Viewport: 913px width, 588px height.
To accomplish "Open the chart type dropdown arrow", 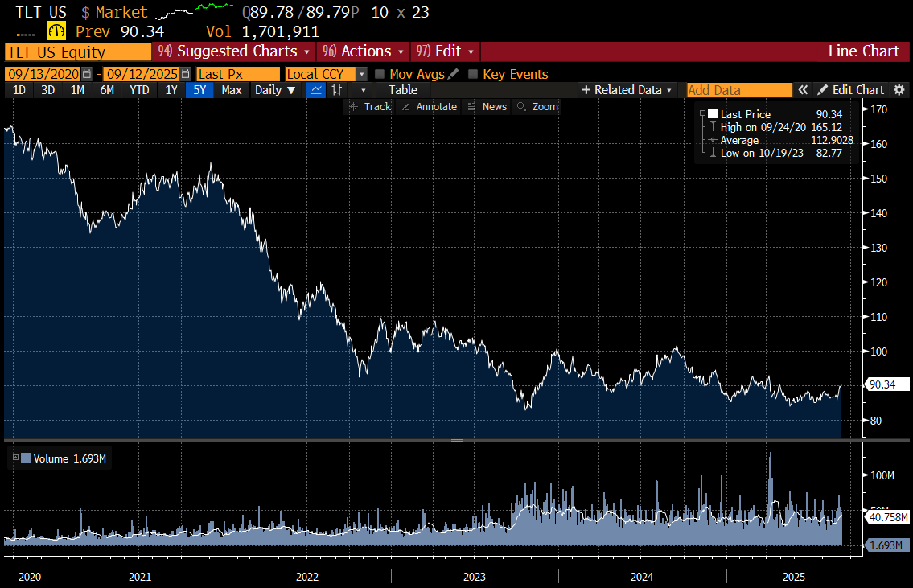I will pos(364,90).
